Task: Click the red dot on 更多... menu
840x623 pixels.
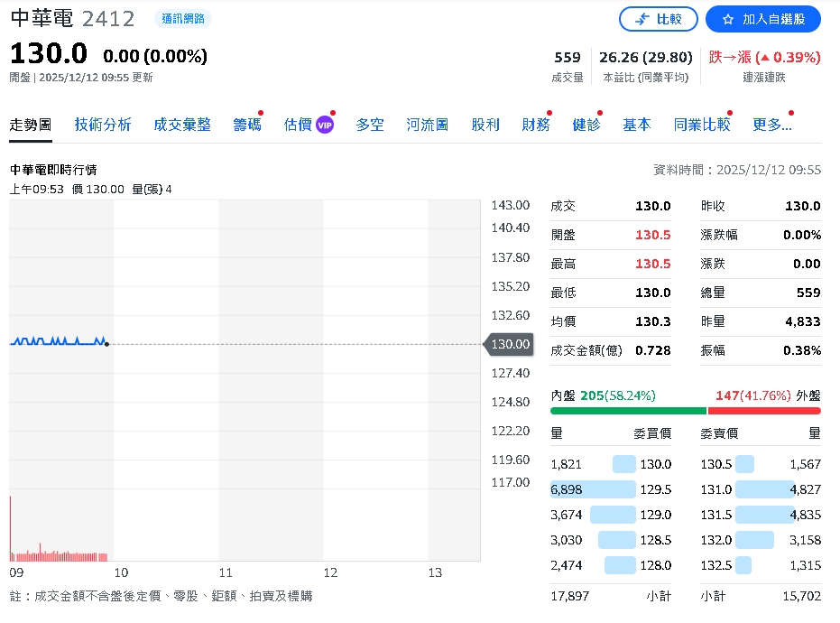Action: 791,111
